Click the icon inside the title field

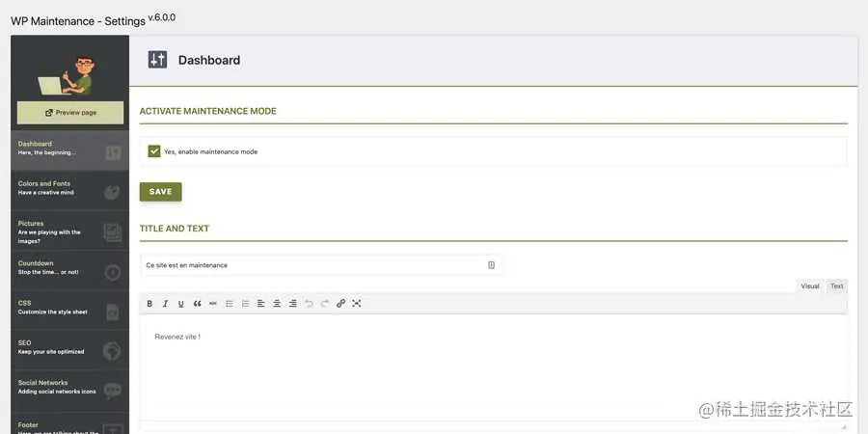click(x=491, y=265)
